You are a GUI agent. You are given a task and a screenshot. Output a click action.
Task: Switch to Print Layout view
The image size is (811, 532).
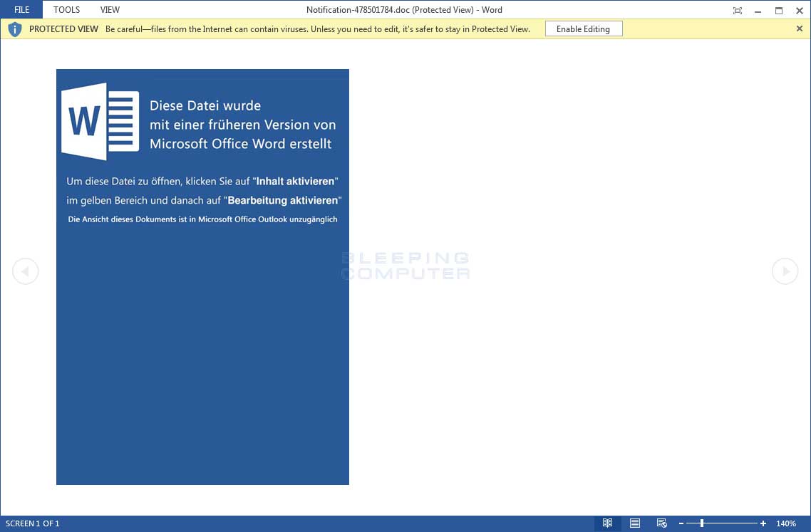[x=635, y=523]
